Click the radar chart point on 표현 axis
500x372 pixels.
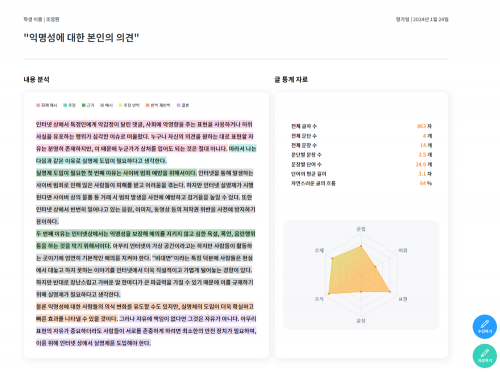pyautogui.click(x=390, y=292)
